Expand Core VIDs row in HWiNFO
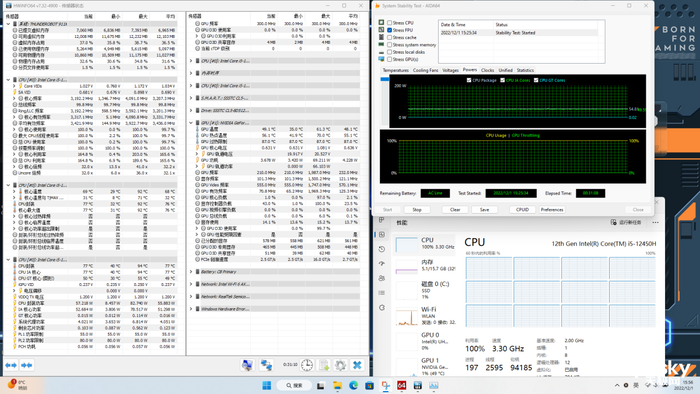This screenshot has height=394, width=700. [14, 86]
